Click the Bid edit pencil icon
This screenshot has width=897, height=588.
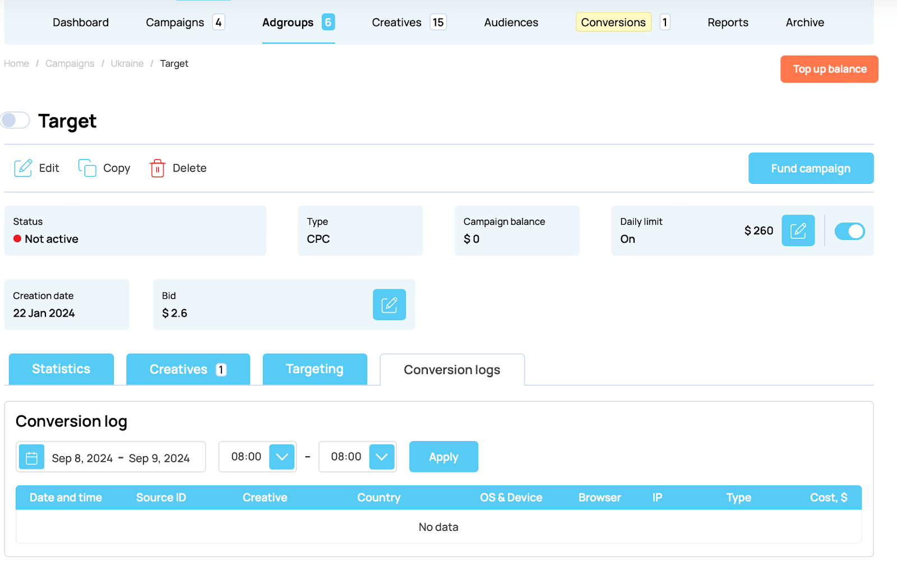tap(389, 304)
